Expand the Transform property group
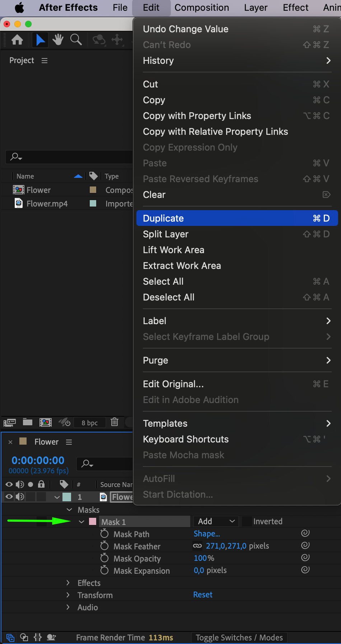 [68, 595]
